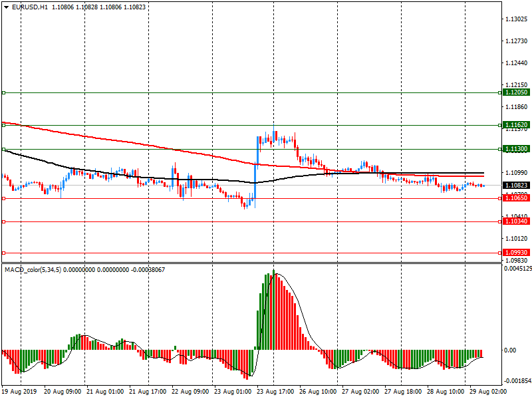
Task: Click the 27 Aug 18:00 time label
Action: coord(403,392)
